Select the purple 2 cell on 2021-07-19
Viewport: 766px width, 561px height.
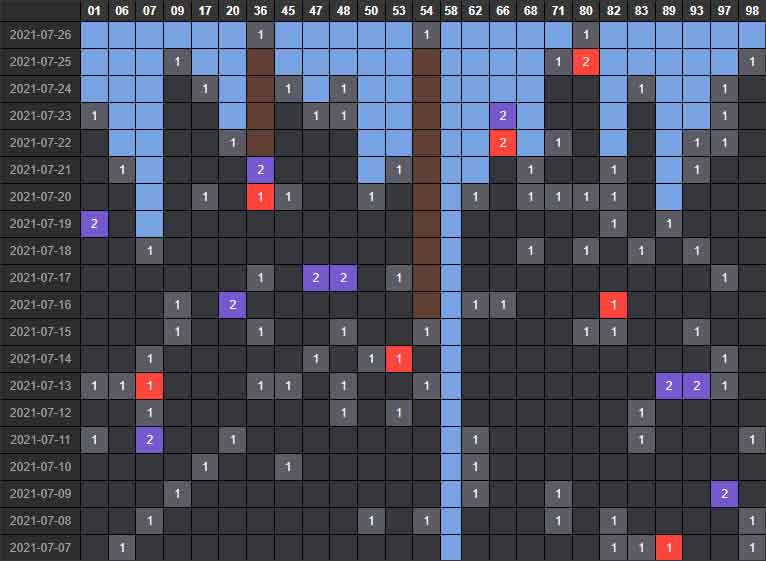94,223
